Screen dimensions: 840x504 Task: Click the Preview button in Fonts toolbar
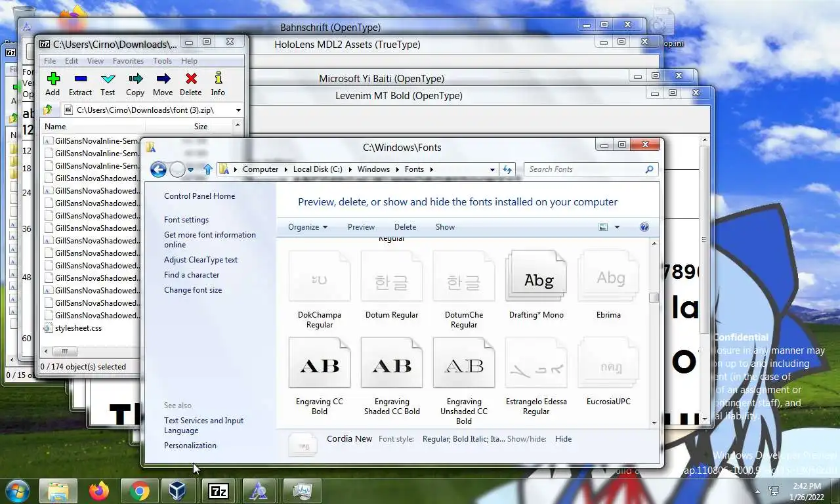click(361, 227)
